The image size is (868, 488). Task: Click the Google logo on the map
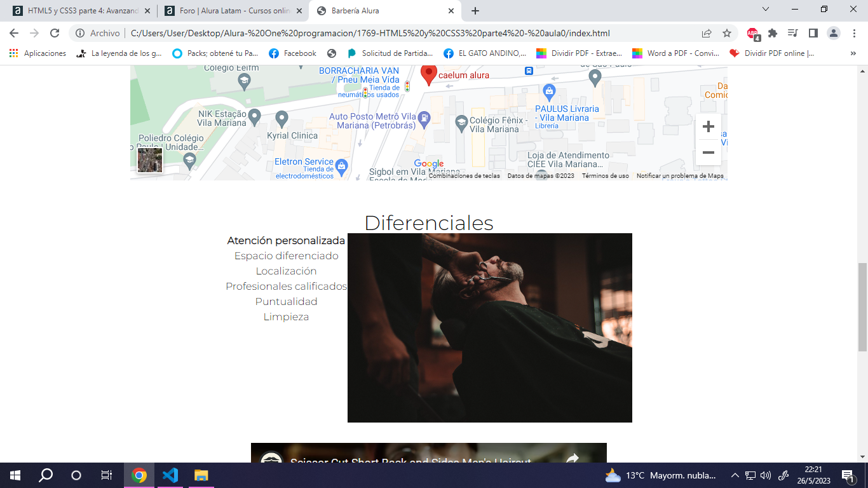point(429,164)
